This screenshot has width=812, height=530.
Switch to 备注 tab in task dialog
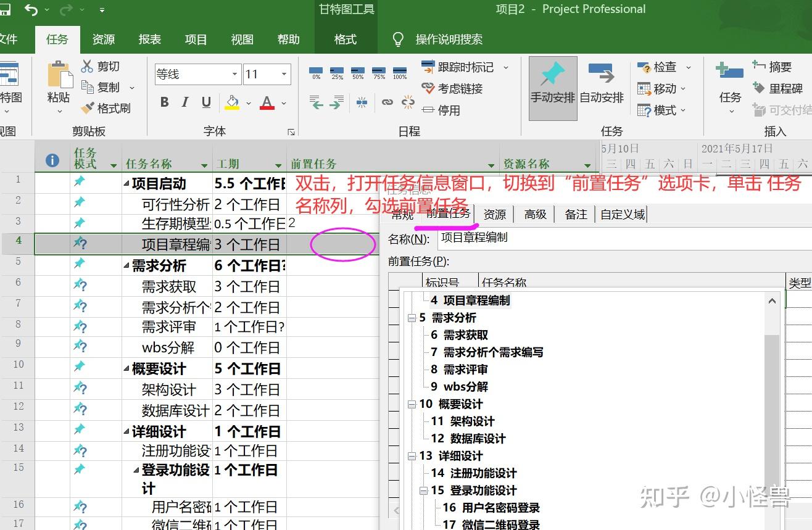point(576,214)
